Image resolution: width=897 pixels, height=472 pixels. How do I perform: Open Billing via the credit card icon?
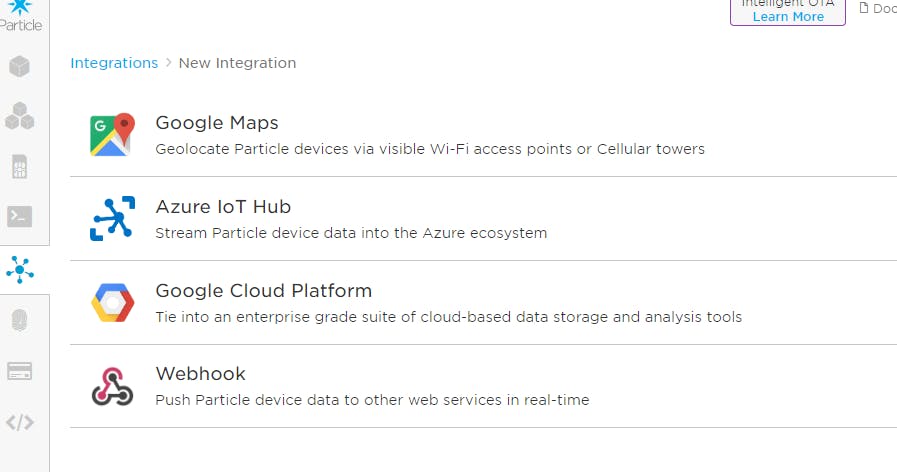20,371
